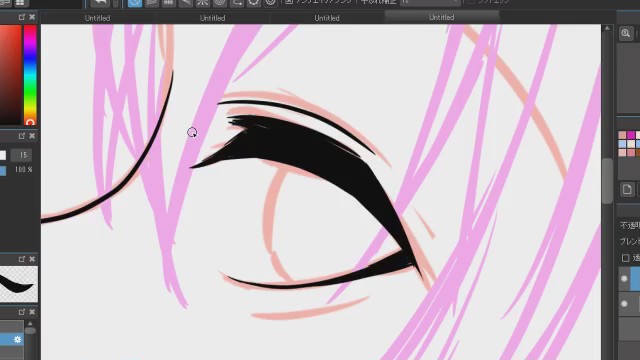Click the brush list scroll-up arrow
This screenshot has width=640, height=360.
click(x=30, y=323)
